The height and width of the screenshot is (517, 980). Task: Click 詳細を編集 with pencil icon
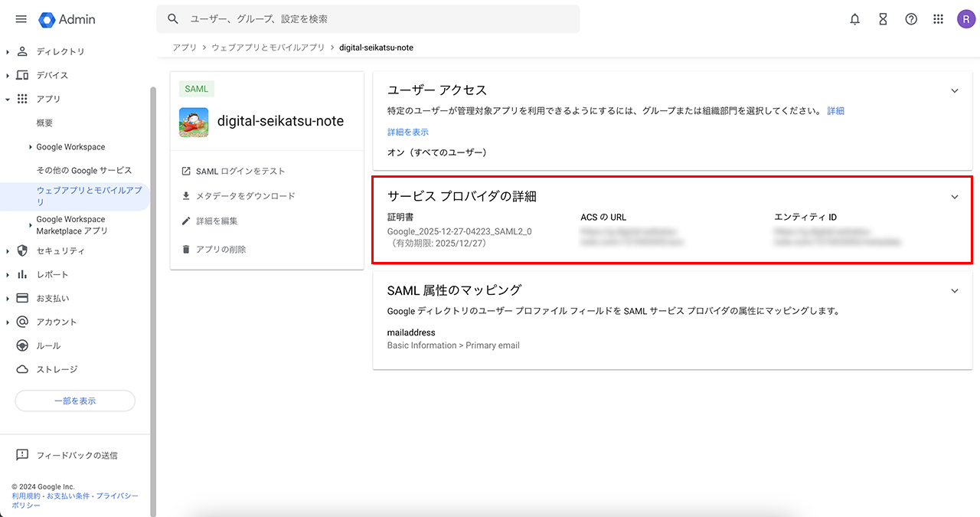[217, 221]
